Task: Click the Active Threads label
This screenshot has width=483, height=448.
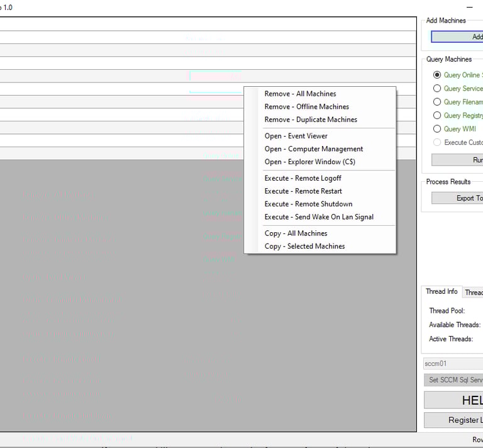Action: click(x=451, y=339)
